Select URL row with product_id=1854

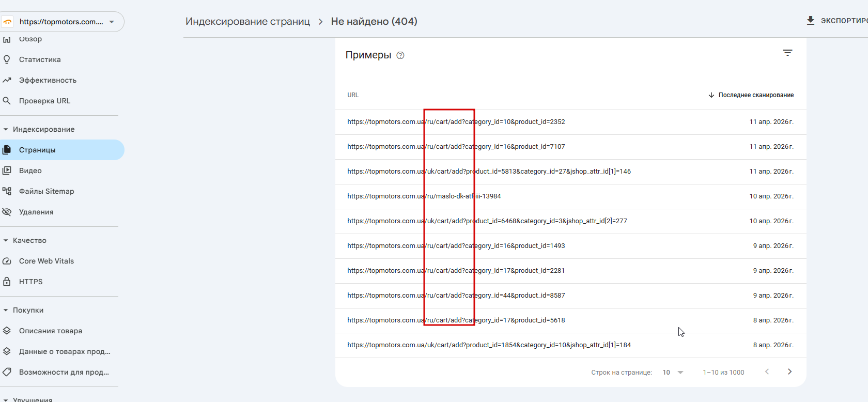pos(570,345)
